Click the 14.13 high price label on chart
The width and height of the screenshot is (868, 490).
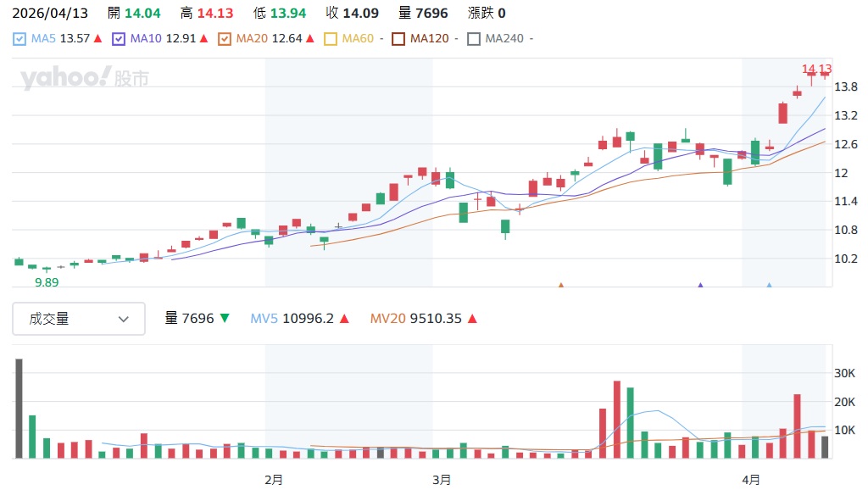click(x=816, y=70)
